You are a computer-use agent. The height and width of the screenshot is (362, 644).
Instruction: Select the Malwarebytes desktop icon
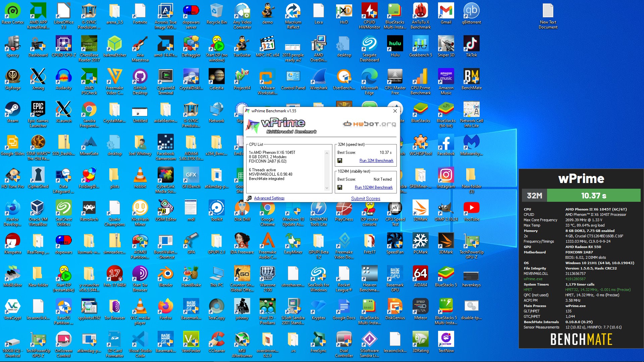(472, 145)
